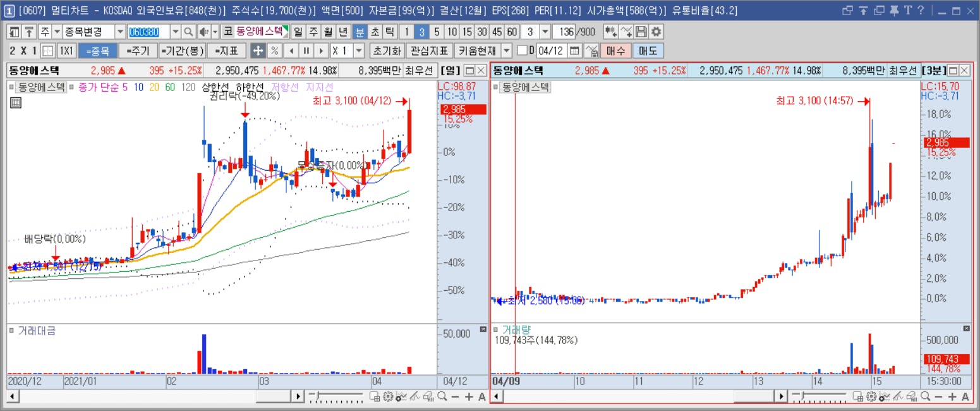Open the X 1 speed multiplier dropdown
Viewport: 980px width, 411px height.
(359, 51)
